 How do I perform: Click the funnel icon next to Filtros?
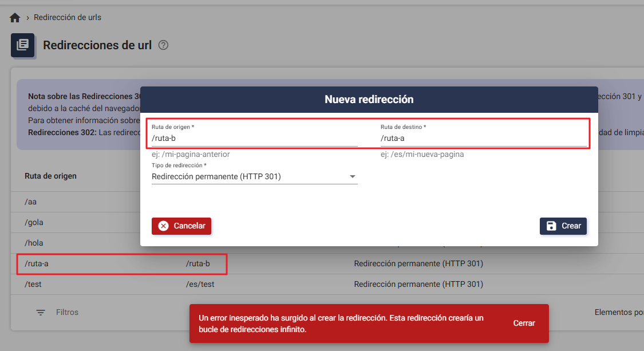pos(40,312)
